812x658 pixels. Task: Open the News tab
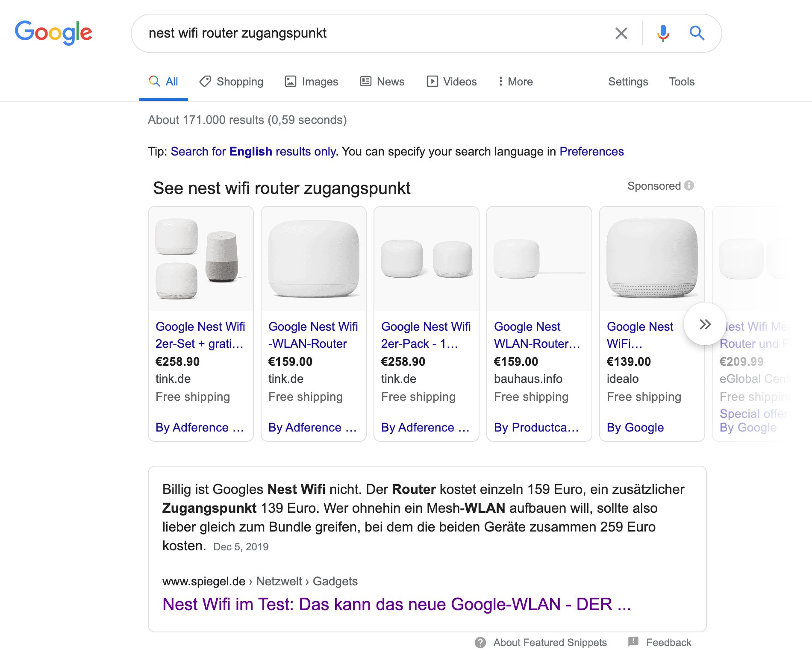[382, 82]
